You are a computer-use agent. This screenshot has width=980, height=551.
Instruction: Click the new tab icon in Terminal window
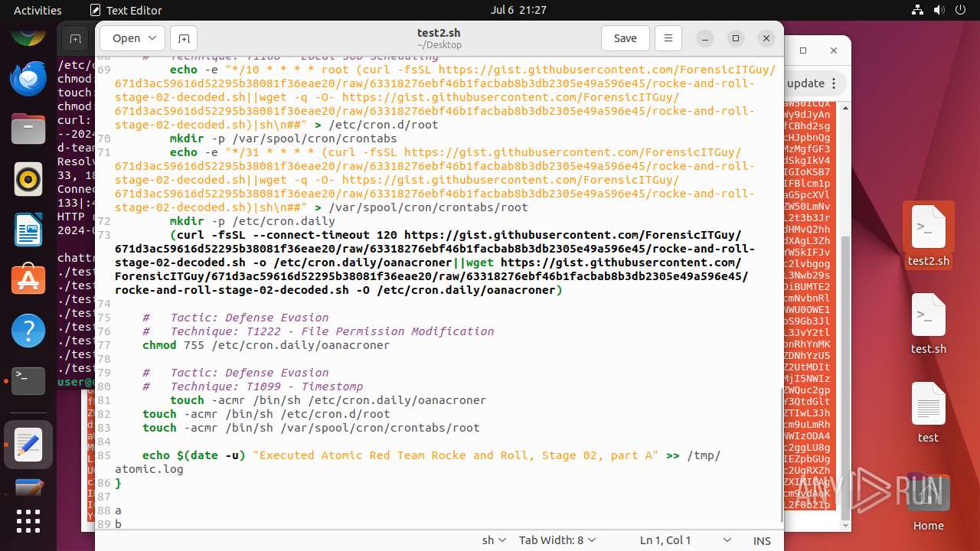[x=75, y=38]
